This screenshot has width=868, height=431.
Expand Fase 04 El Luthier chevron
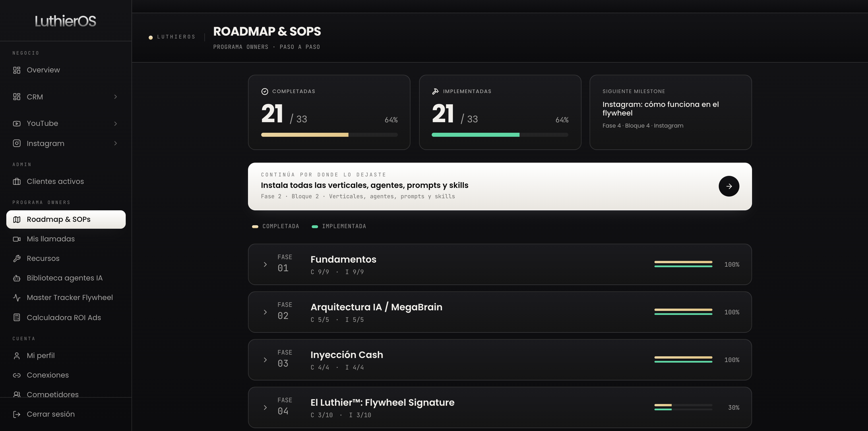tap(265, 407)
